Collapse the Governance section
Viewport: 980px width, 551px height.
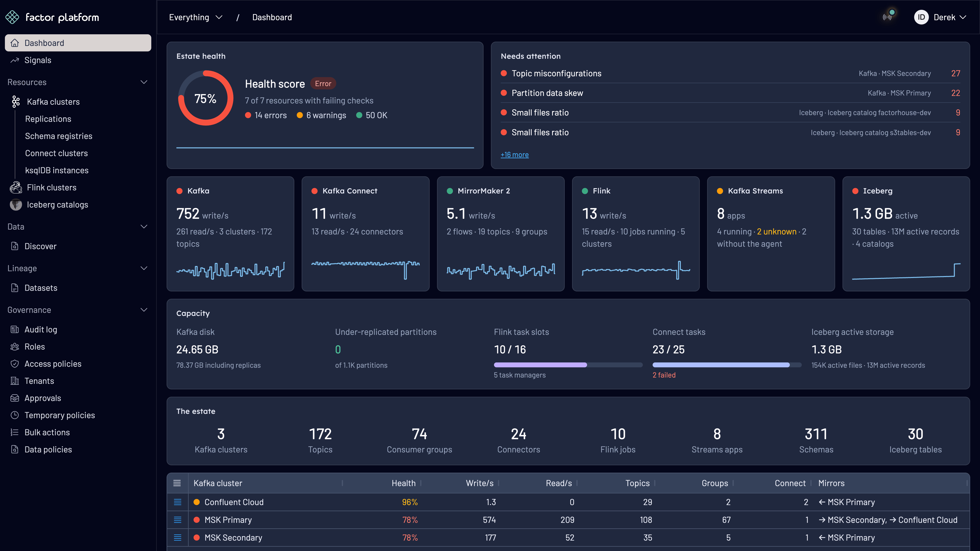click(x=144, y=310)
